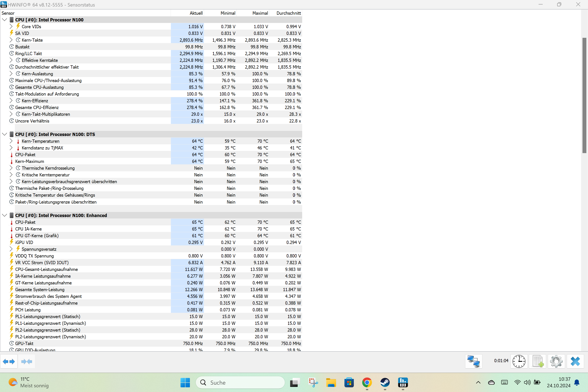The image size is (588, 392).
Task: Open the network remote monitoring icon
Action: [x=473, y=362]
